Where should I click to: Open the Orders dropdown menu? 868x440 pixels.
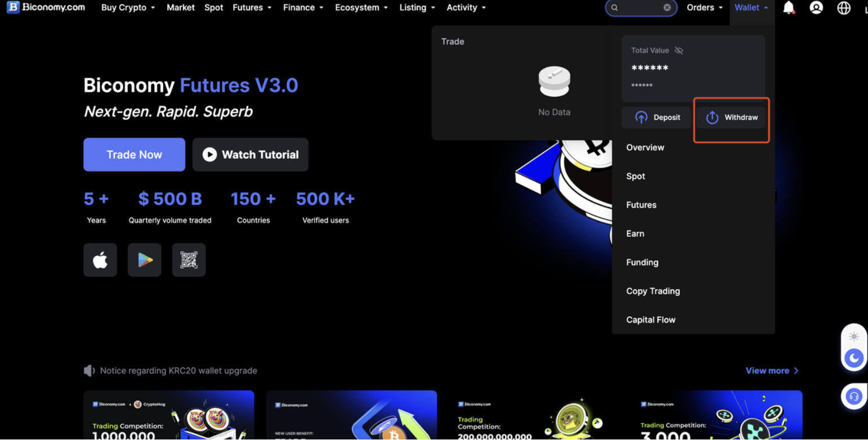tap(704, 7)
